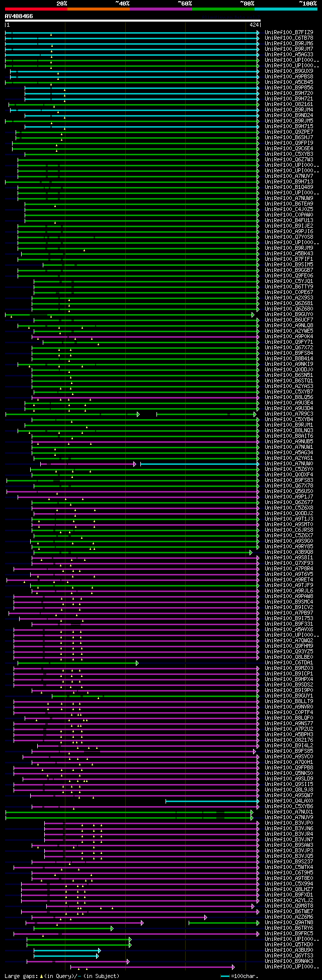Select the UniRef100_Q9ZPE7 label
322x980 pixels.
coord(289,132)
